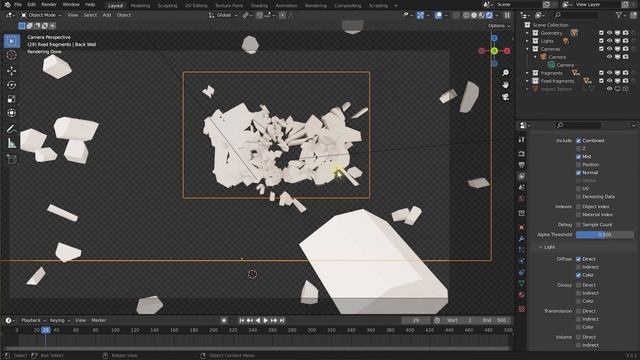Activate the Transform tool
The image size is (640, 360).
tap(11, 113)
